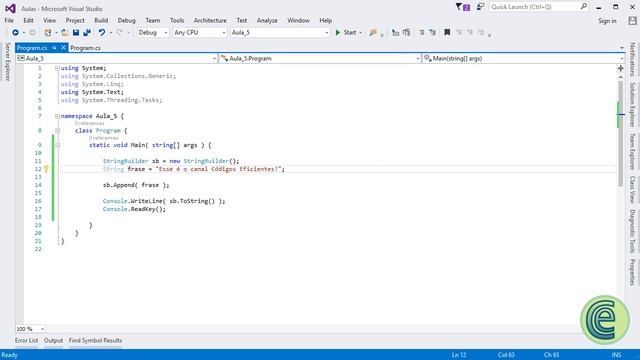Open the Tools menu
640x360 pixels.
point(177,20)
